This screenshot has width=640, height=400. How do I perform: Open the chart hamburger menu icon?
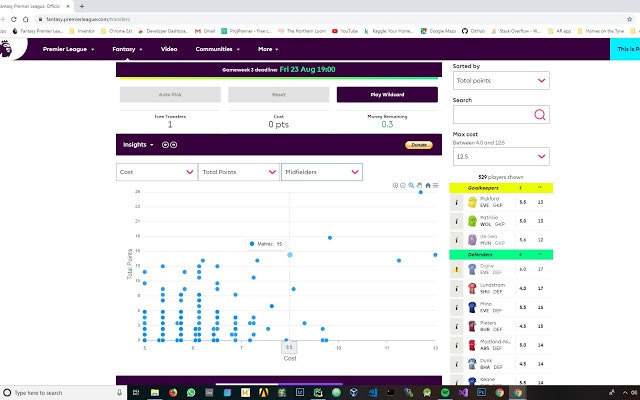[x=436, y=185]
